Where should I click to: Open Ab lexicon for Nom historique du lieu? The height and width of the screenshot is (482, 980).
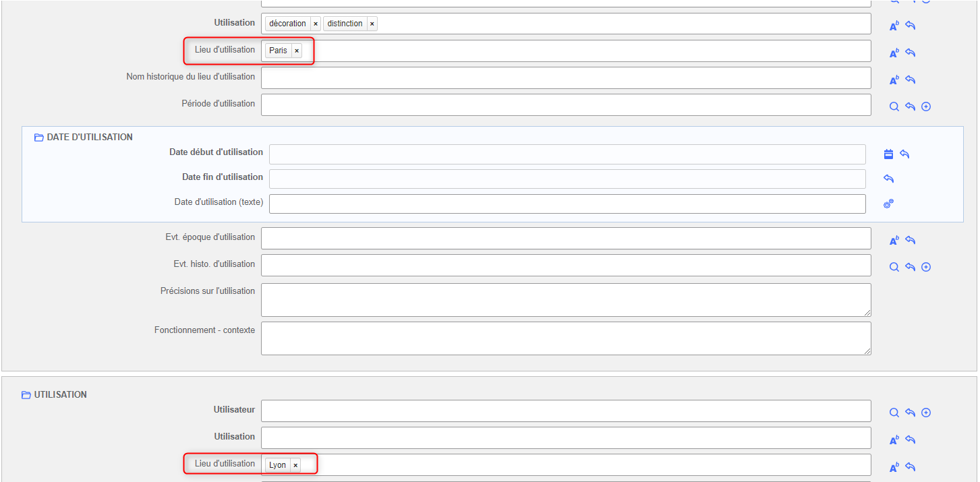point(894,80)
